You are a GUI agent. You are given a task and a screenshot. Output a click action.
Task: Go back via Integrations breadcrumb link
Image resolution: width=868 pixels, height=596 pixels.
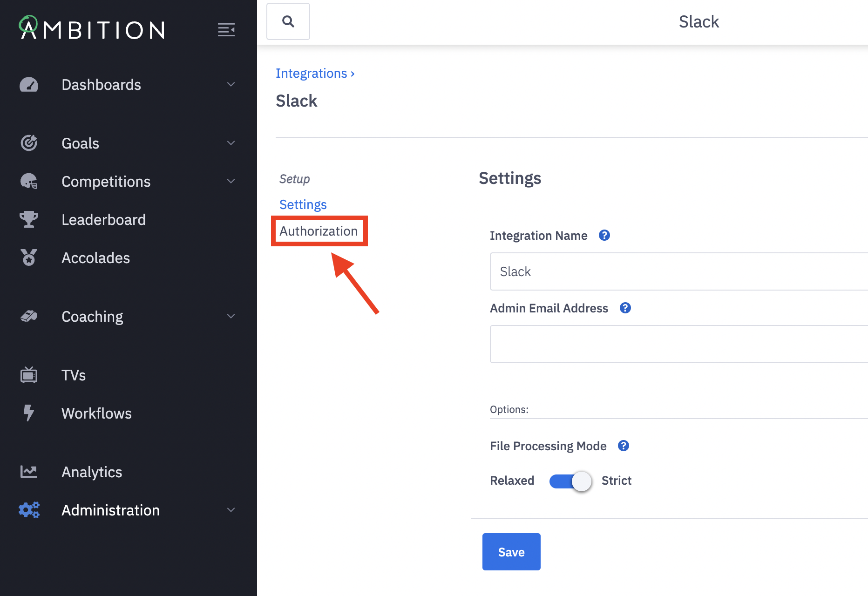(x=311, y=74)
